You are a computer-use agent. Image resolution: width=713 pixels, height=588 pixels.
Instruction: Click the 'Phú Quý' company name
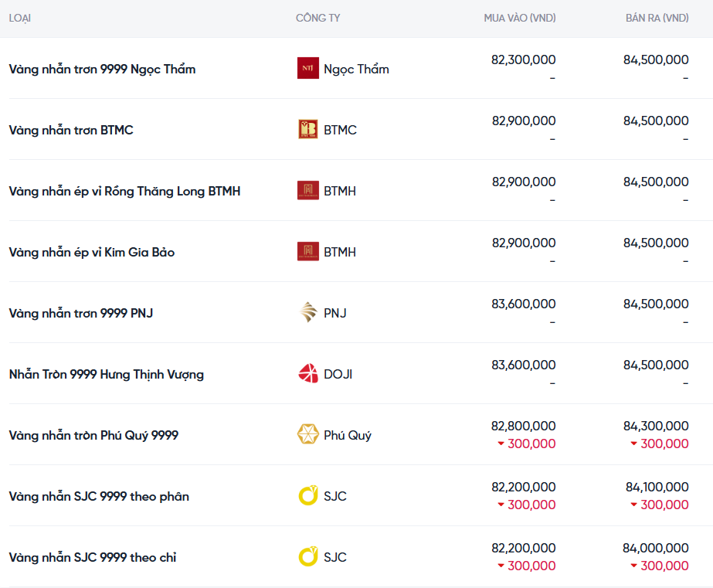coord(348,435)
